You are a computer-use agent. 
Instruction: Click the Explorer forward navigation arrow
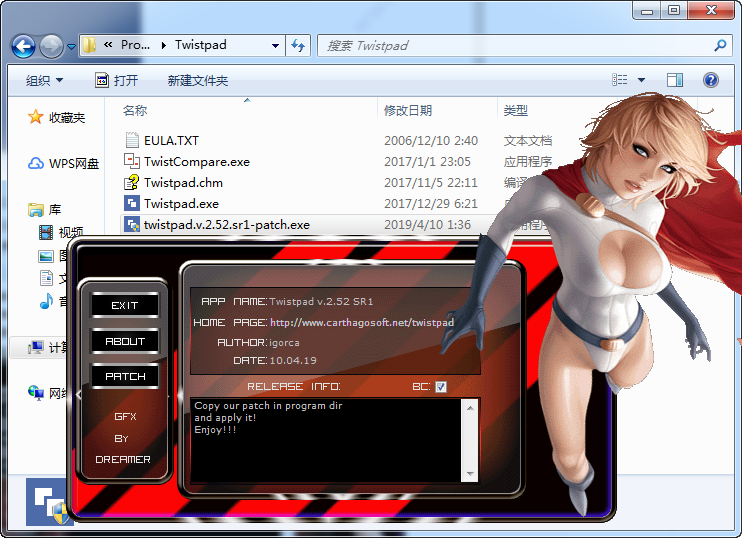(51, 46)
